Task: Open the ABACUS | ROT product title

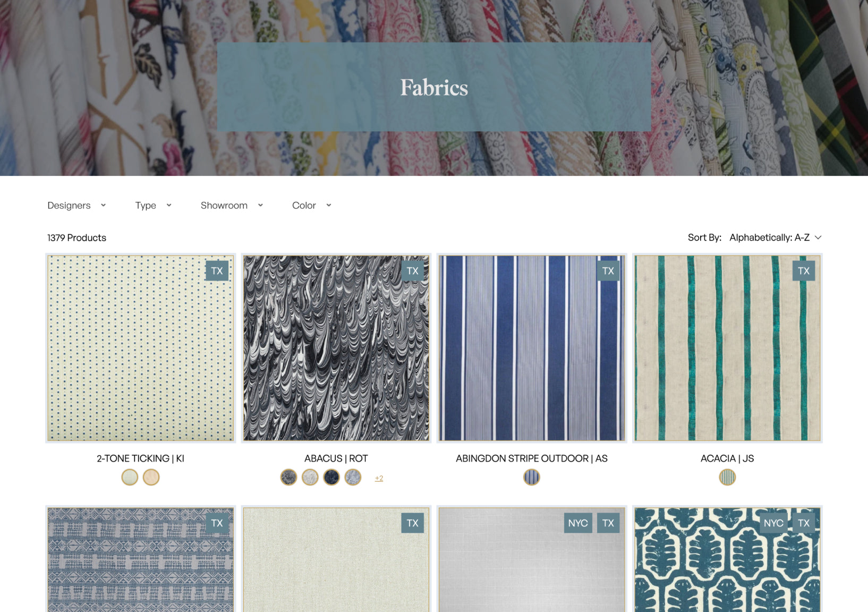Action: pyautogui.click(x=336, y=458)
